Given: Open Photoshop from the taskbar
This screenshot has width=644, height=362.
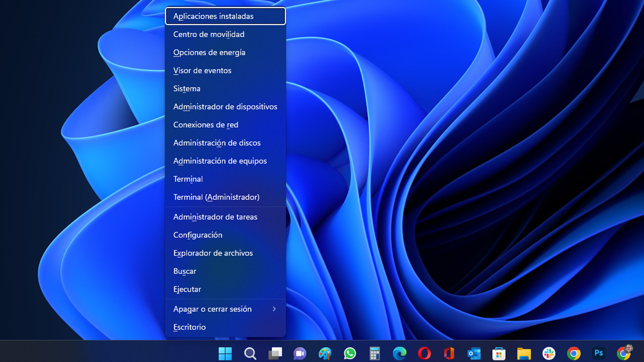Looking at the screenshot, I should (x=599, y=353).
